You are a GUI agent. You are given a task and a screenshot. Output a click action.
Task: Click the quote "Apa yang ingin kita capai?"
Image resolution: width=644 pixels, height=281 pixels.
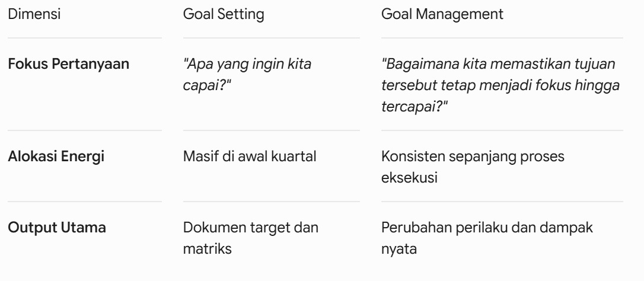[247, 75]
